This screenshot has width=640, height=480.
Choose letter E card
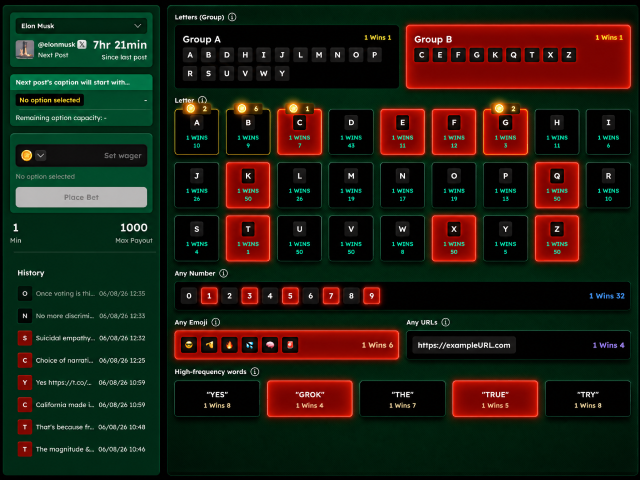[402, 132]
